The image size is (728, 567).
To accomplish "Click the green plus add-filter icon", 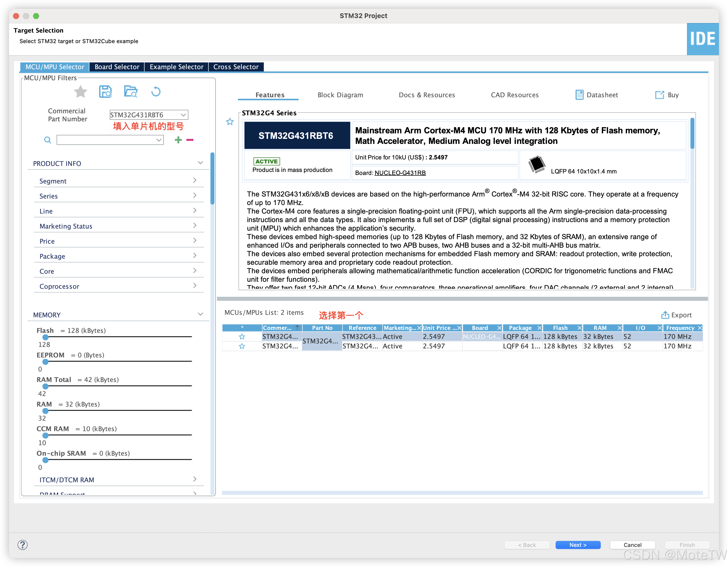I will tap(178, 140).
